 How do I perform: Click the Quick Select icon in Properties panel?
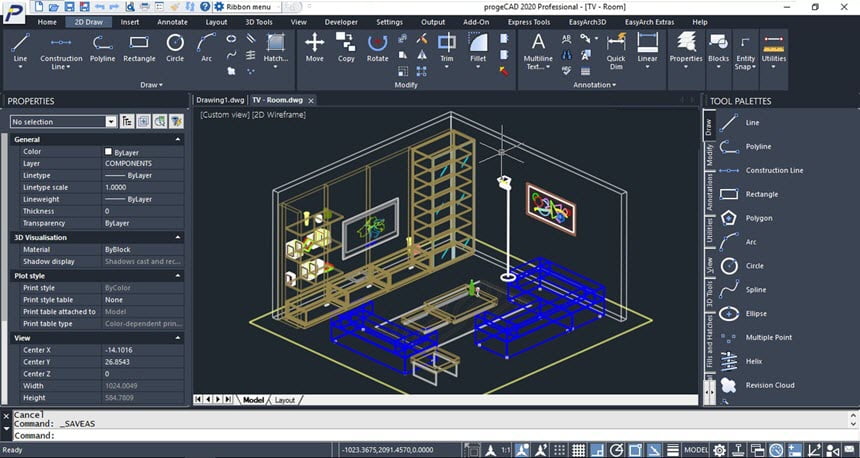176,121
